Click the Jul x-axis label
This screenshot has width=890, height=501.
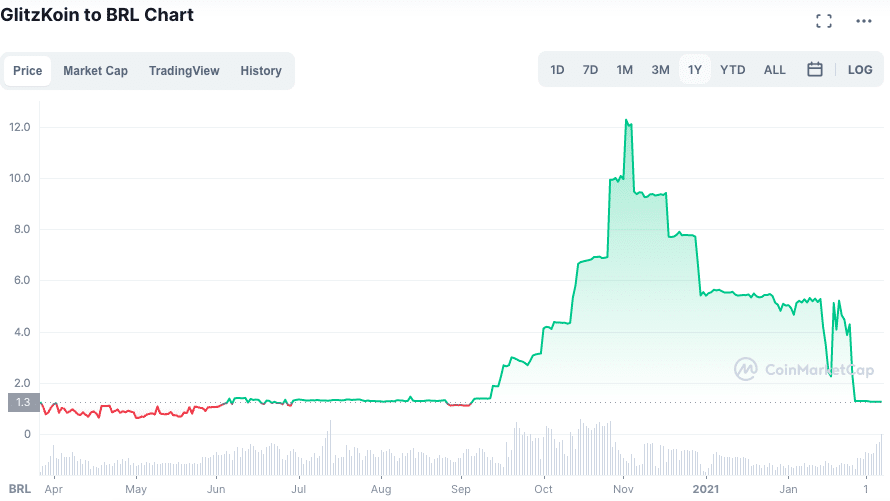299,489
